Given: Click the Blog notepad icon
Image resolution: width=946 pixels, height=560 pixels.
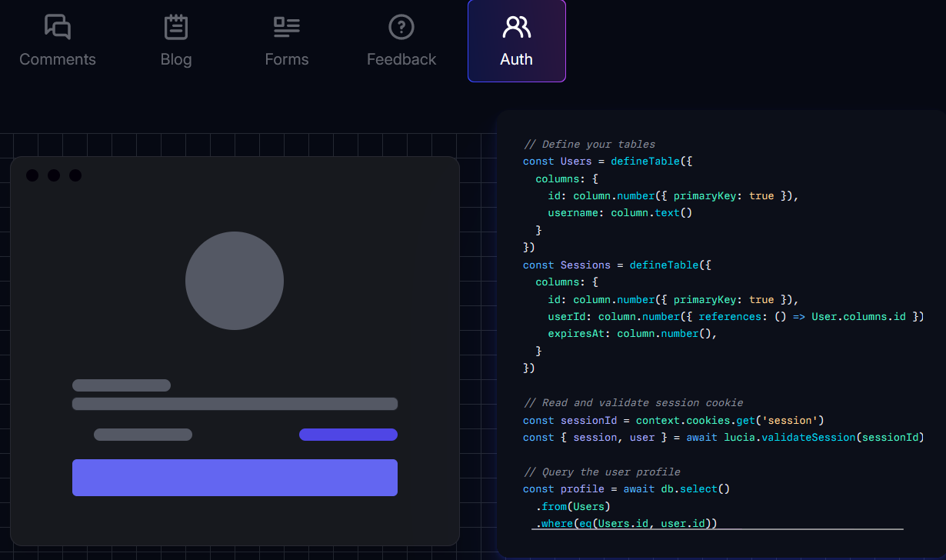Looking at the screenshot, I should [x=176, y=27].
